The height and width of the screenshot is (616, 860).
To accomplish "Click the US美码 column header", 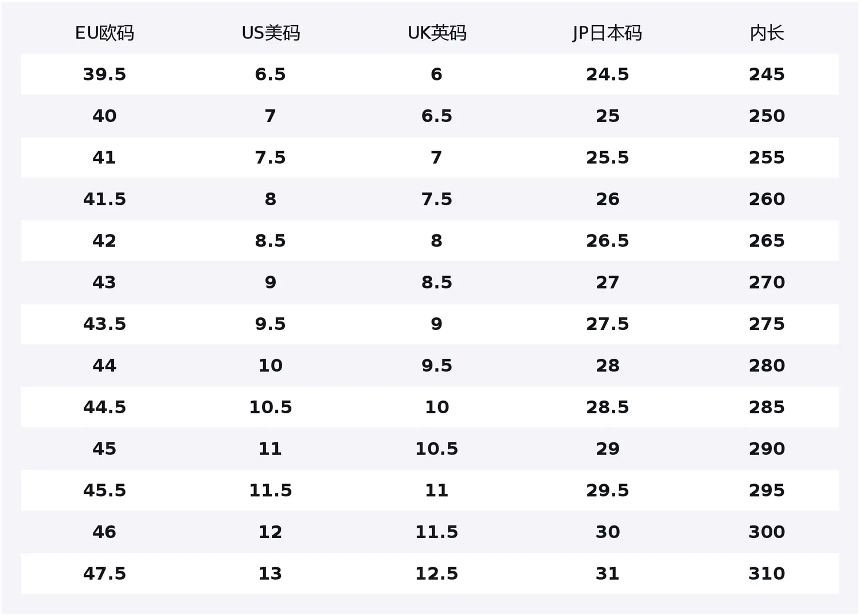I will click(271, 33).
